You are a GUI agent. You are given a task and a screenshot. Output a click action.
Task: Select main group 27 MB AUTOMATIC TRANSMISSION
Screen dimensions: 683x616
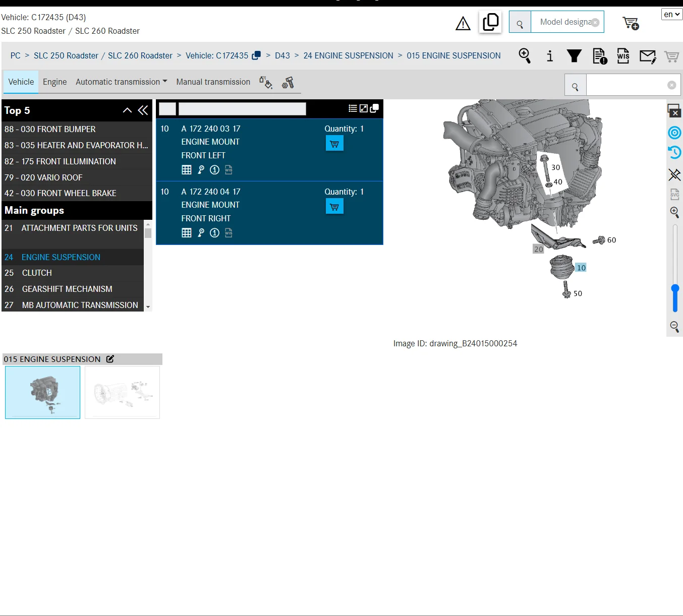(73, 305)
